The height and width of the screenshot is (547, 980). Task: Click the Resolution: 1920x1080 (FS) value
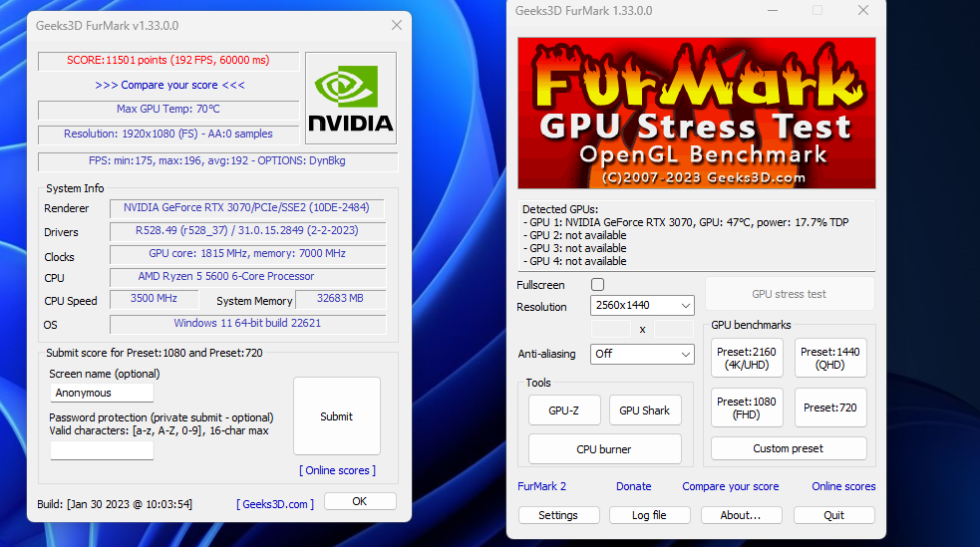168,134
